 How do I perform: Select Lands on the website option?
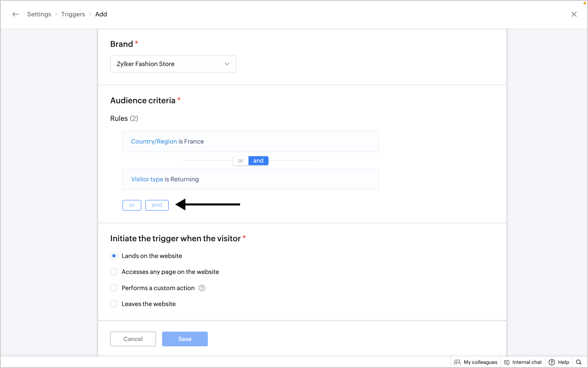coord(114,256)
